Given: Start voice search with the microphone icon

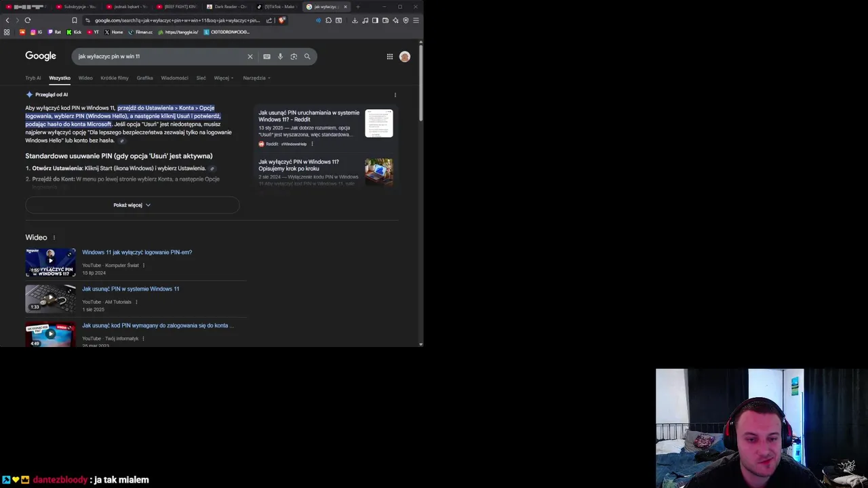Looking at the screenshot, I should pos(280,56).
